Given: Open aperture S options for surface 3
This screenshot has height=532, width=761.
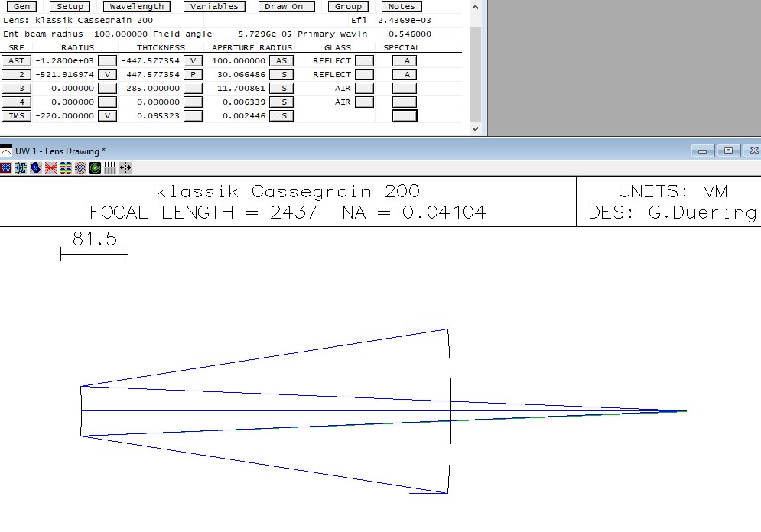Looking at the screenshot, I should (x=281, y=88).
